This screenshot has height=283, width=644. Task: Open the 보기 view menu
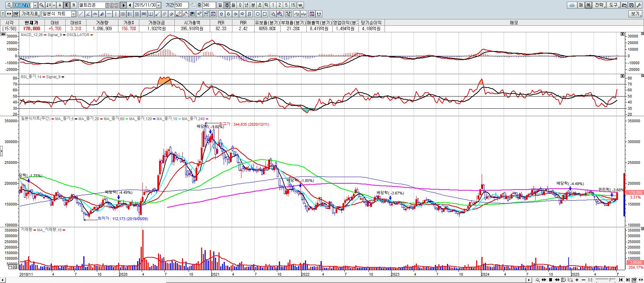click(635, 14)
